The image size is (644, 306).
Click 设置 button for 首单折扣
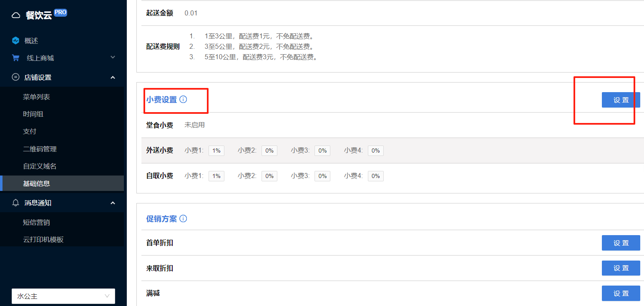click(621, 243)
